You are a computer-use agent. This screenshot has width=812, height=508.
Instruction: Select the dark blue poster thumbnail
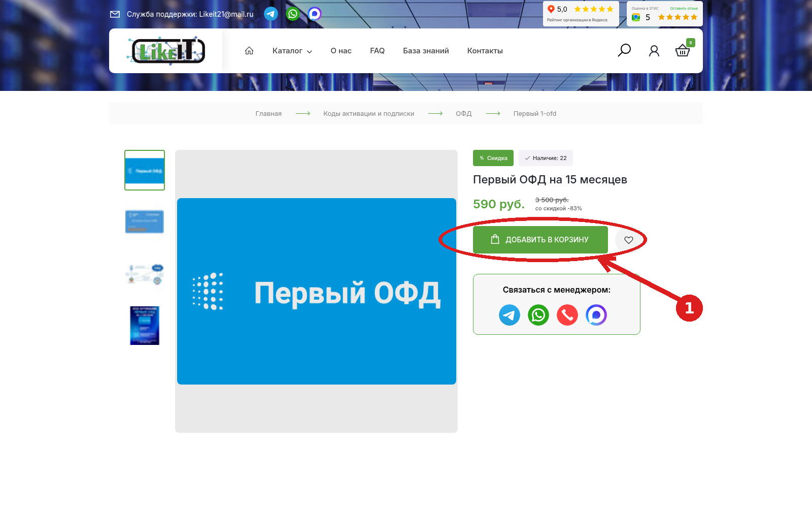pyautogui.click(x=145, y=326)
